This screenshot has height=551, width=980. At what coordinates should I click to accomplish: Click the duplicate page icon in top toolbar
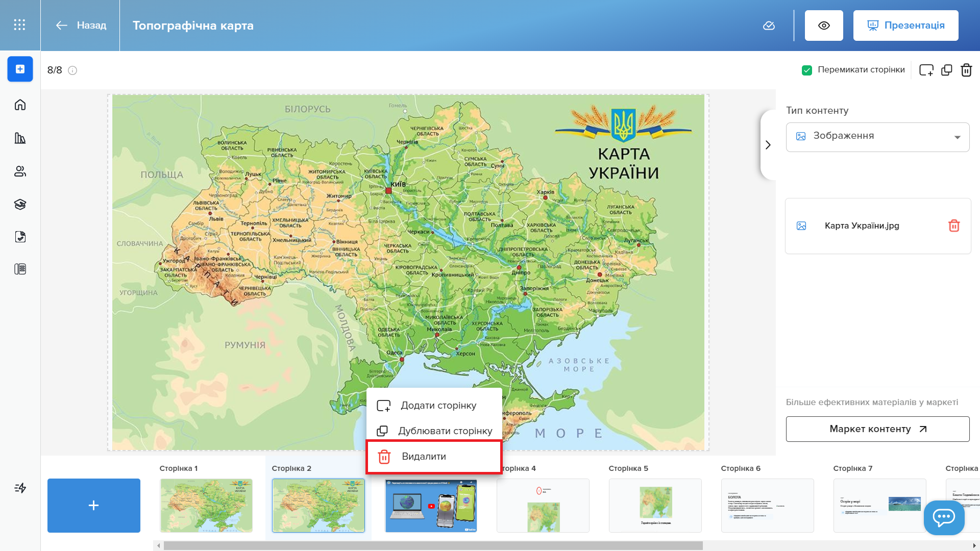(x=946, y=70)
